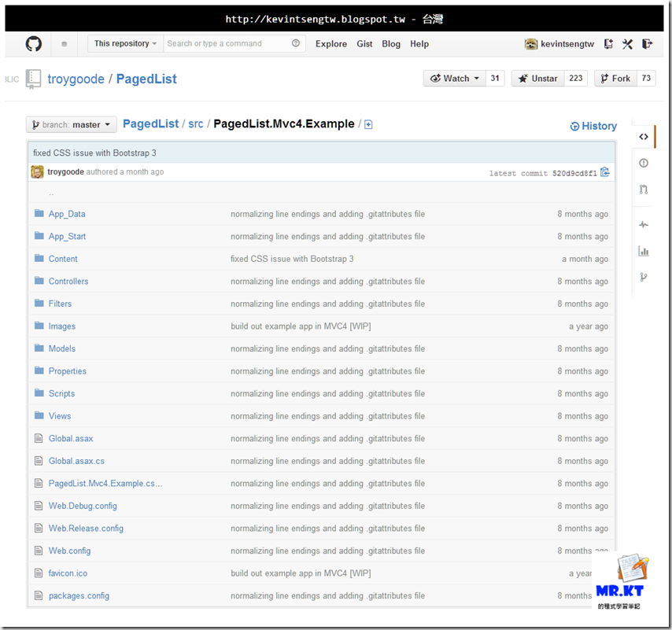Viewport: 672px width, 630px height.
Task: Open the Content folder
Action: [x=63, y=259]
